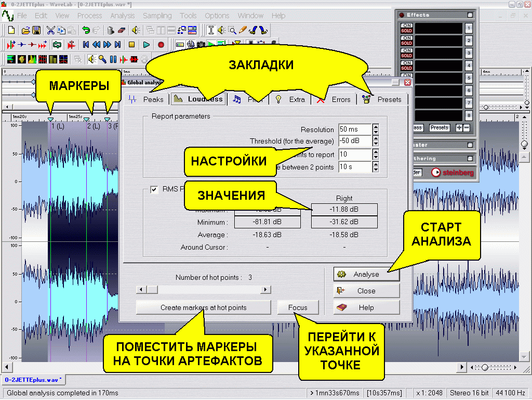532x400 pixels.
Task: Click the Close button in the analysis dialog
Action: tap(366, 291)
